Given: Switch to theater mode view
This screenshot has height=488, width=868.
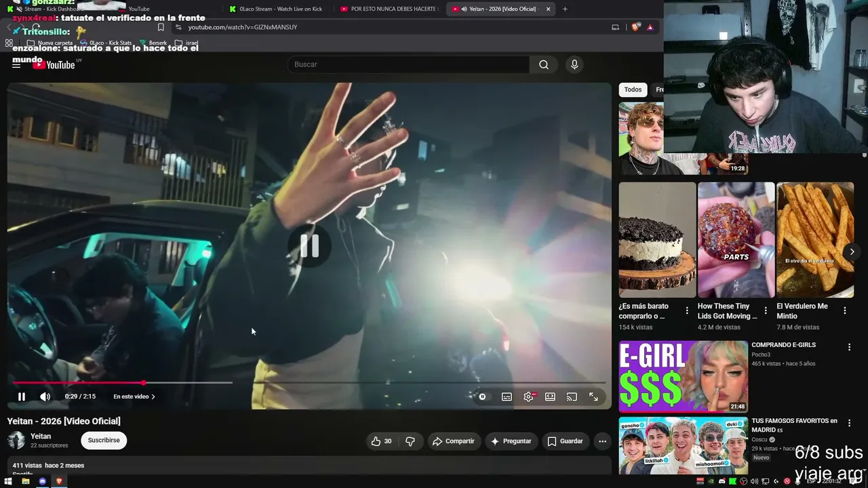Looking at the screenshot, I should pos(550,396).
